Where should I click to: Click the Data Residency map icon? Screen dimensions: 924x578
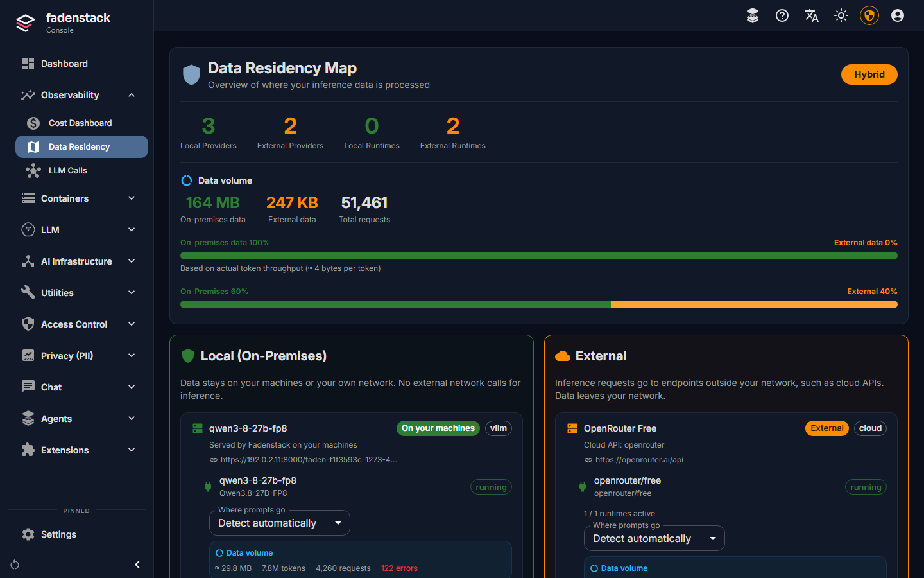33,146
